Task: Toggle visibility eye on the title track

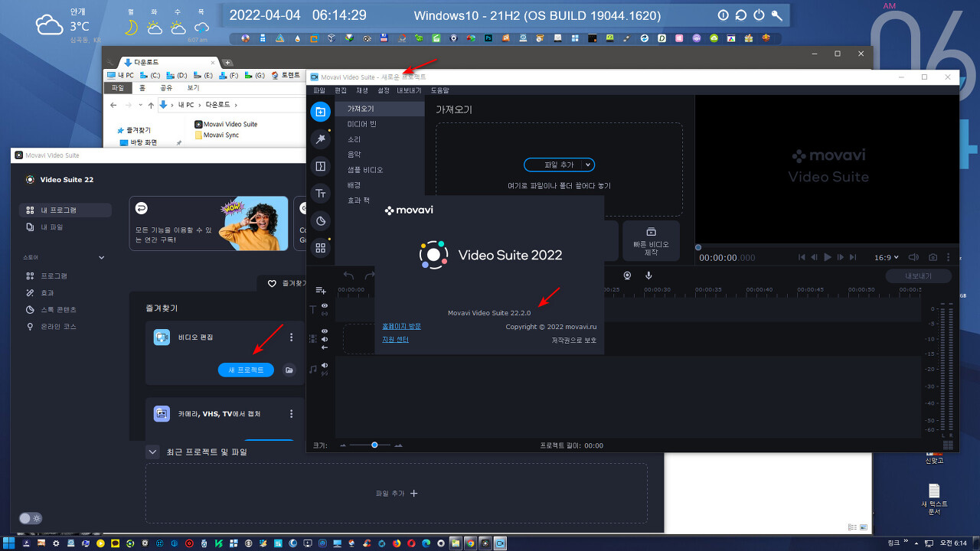Action: 325,306
